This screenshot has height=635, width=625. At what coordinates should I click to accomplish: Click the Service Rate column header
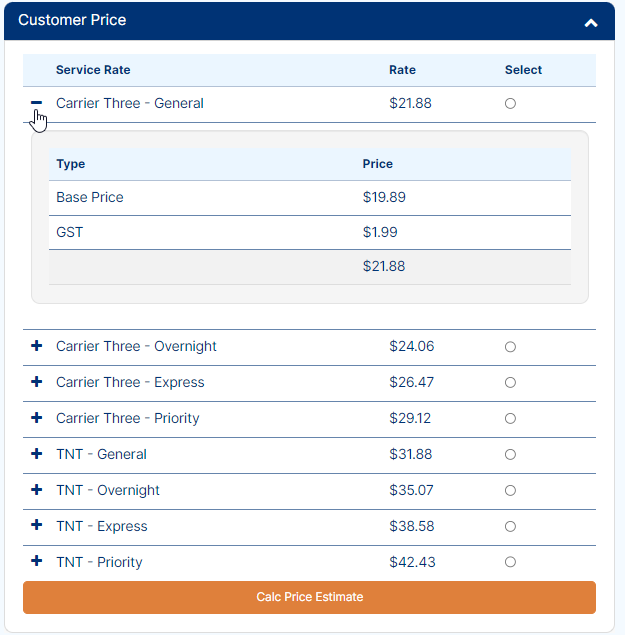point(93,70)
